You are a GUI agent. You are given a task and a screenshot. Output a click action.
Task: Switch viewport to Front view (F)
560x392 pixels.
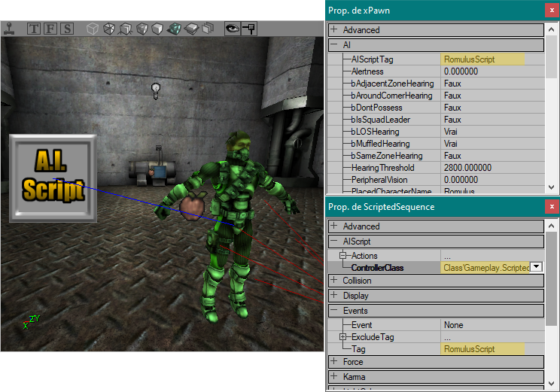tap(50, 29)
